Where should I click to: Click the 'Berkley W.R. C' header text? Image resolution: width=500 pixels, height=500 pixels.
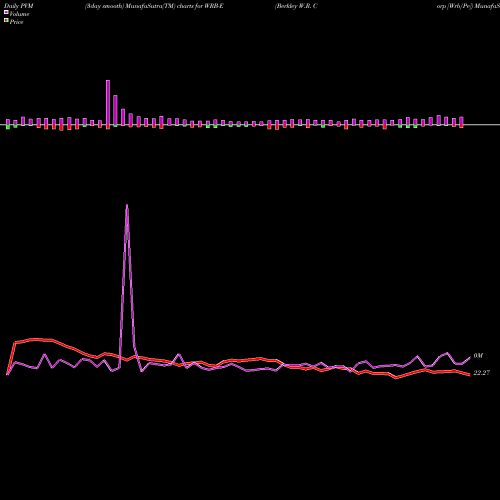(296, 6)
